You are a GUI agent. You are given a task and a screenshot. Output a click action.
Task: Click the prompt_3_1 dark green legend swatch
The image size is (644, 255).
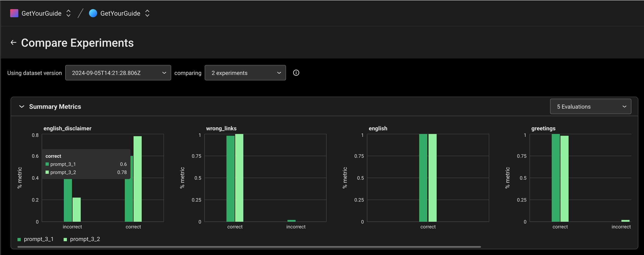(x=19, y=239)
